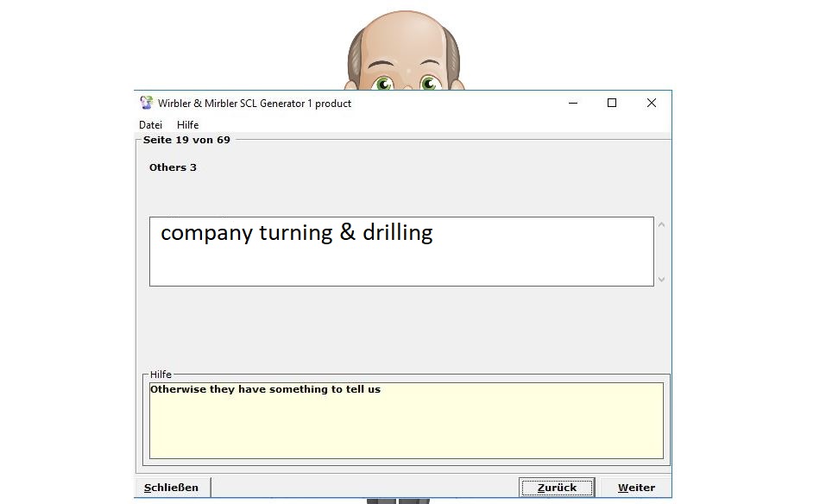Click the cartoon character's right green eye

430,84
